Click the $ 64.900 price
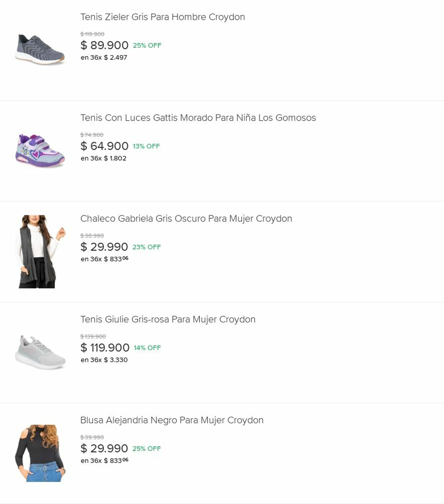Screen dimensions: 444x504 pos(104,146)
